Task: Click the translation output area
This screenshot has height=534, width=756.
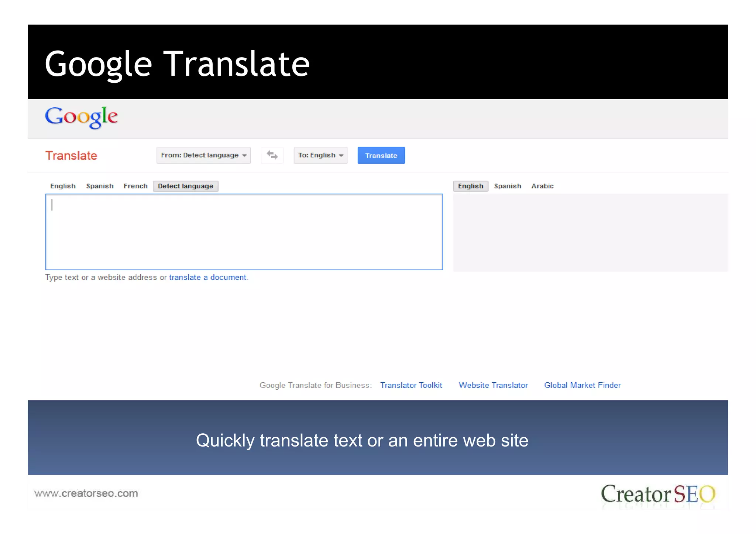Action: coord(590,232)
